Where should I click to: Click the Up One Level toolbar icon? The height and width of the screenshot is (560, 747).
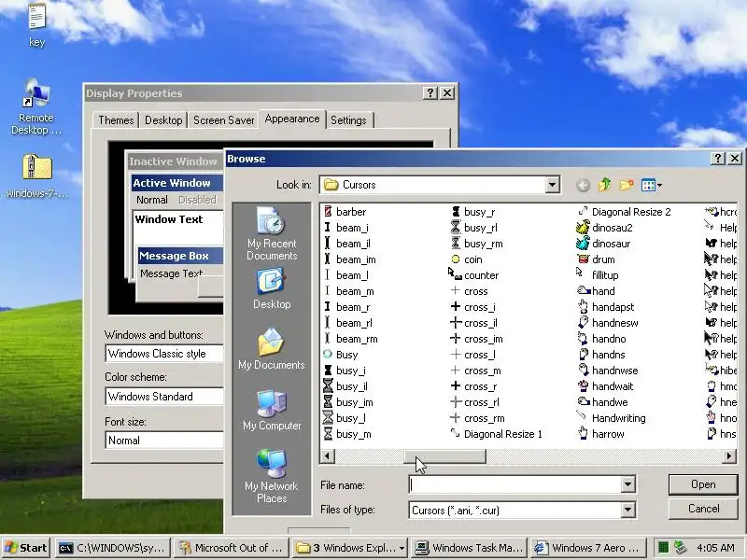point(604,185)
